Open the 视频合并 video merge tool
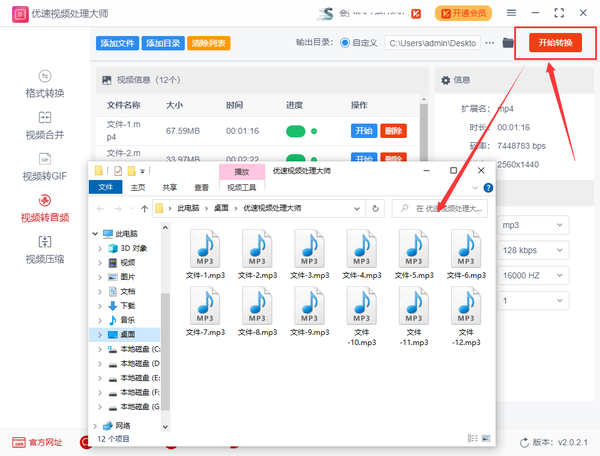 click(x=45, y=126)
